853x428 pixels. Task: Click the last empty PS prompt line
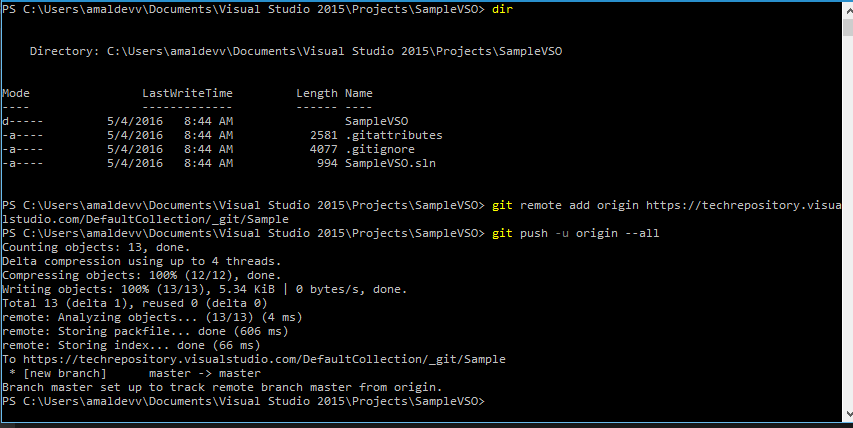point(243,400)
